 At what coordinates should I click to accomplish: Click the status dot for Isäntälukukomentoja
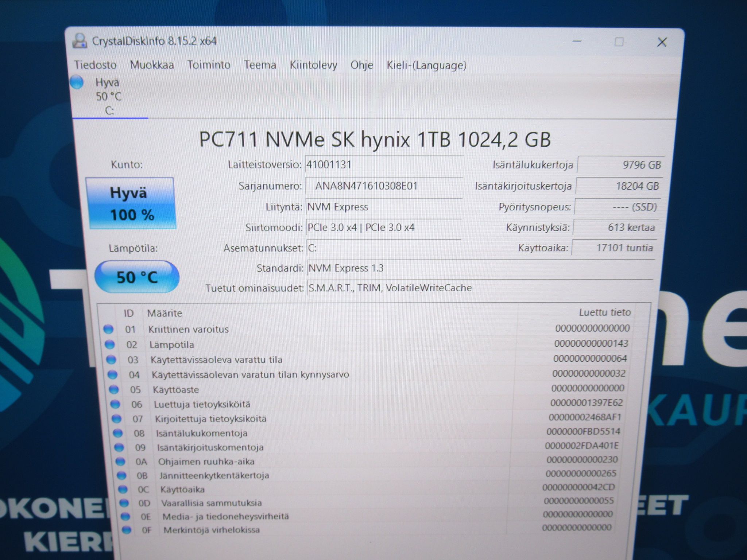tap(118, 433)
